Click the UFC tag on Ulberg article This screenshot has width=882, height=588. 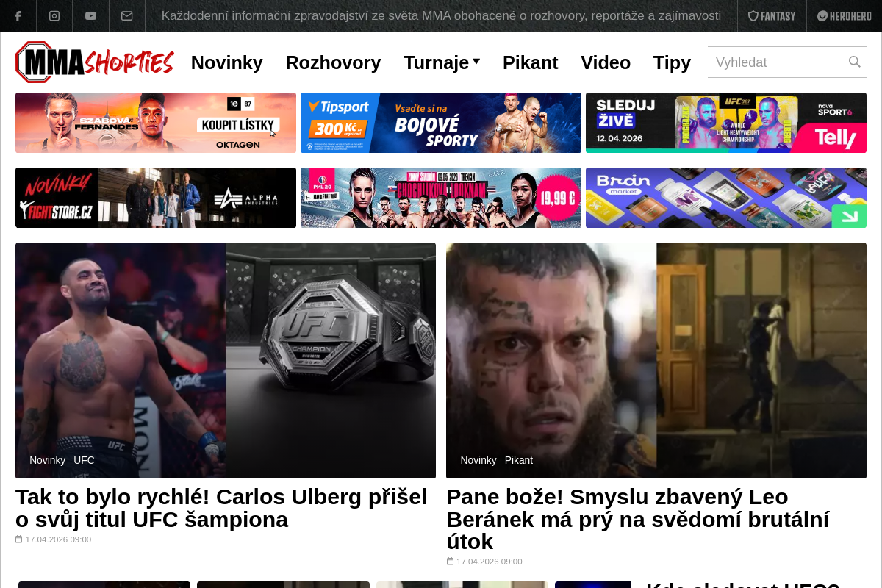point(84,460)
